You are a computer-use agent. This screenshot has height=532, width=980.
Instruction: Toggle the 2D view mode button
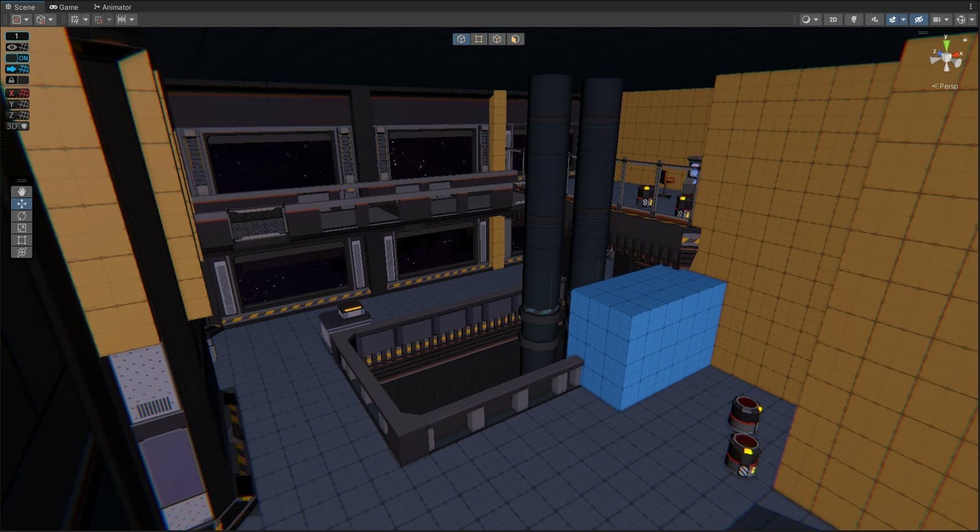833,20
